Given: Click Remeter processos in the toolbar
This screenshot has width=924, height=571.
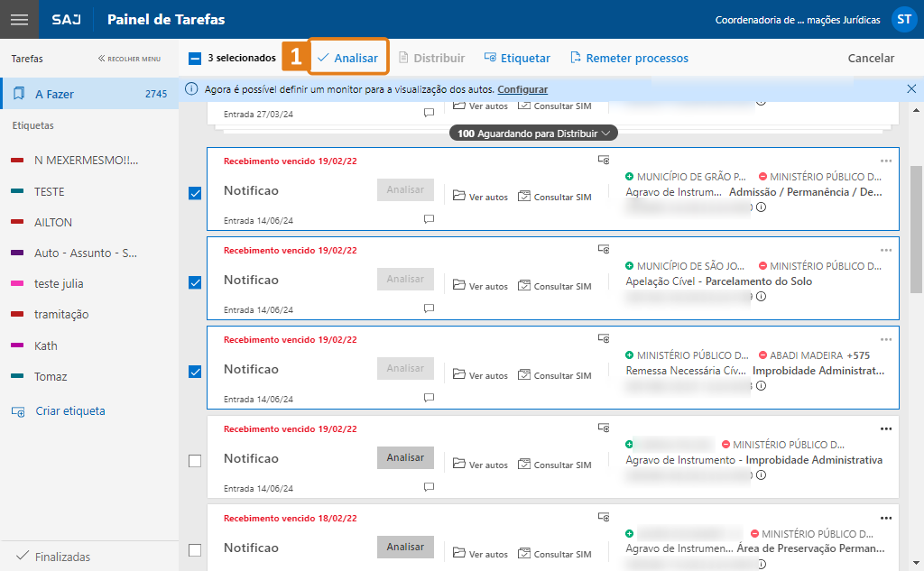Looking at the screenshot, I should [x=629, y=58].
